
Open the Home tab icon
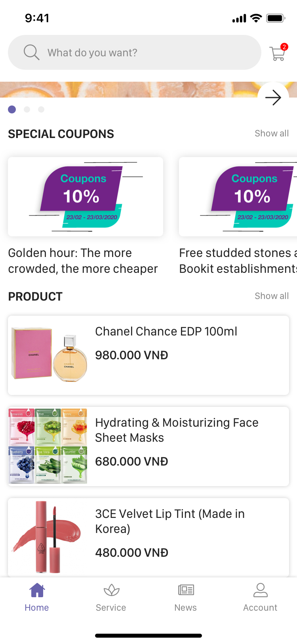coord(37,590)
